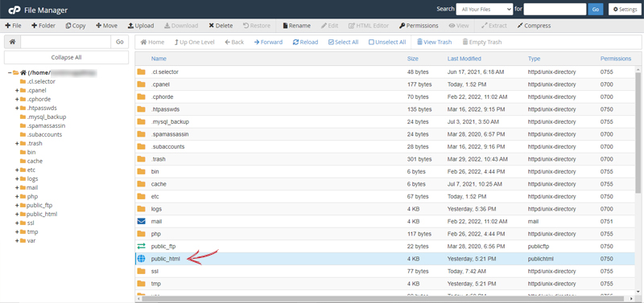Viewport: 644px width, 303px height.
Task: Click the mail envelope icon in the list
Action: (x=142, y=221)
